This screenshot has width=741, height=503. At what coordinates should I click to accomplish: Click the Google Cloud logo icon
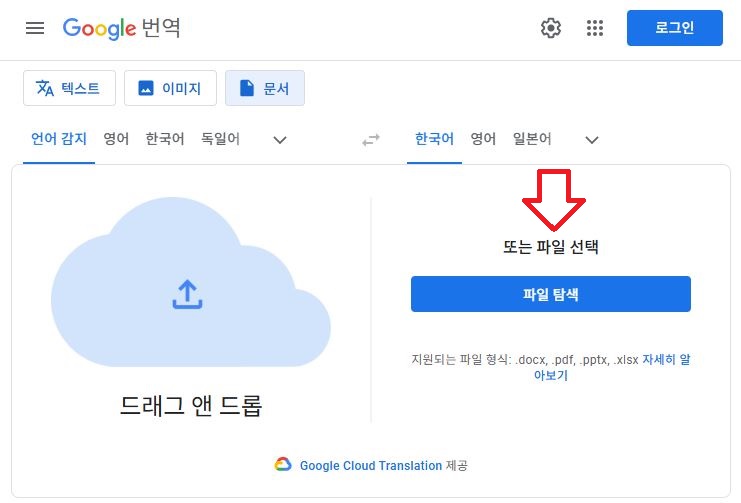[x=283, y=465]
